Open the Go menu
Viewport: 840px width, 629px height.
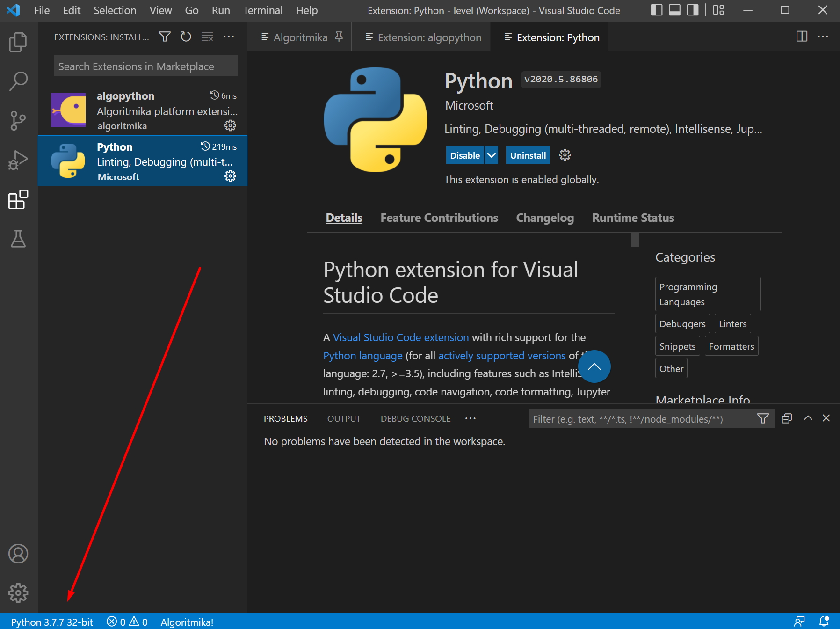coord(192,10)
